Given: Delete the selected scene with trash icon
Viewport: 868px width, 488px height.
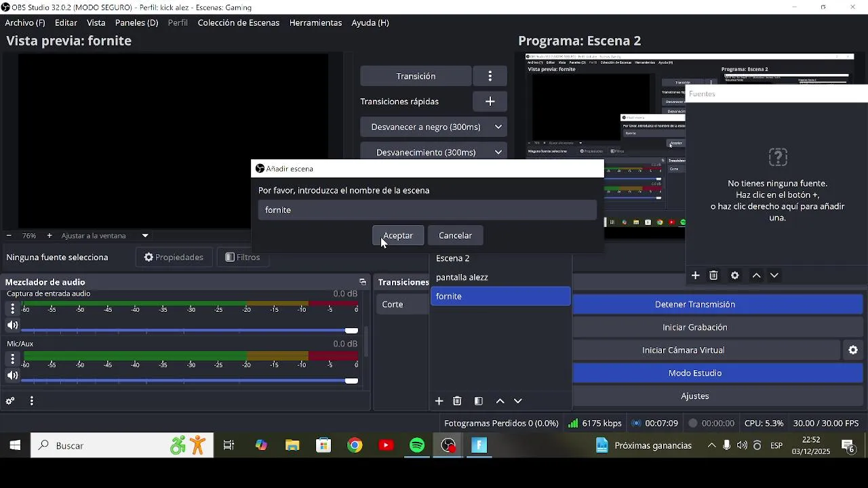Looking at the screenshot, I should [x=457, y=401].
